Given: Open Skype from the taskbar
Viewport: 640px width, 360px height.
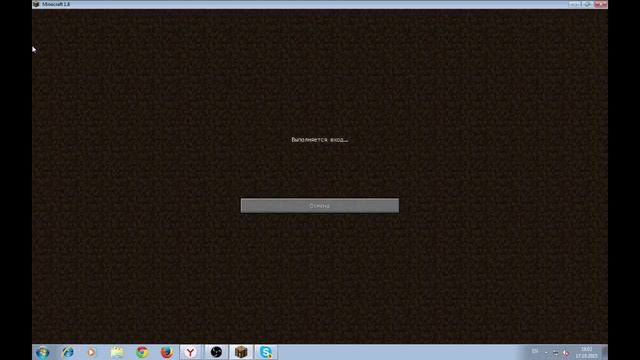Looking at the screenshot, I should tap(266, 352).
